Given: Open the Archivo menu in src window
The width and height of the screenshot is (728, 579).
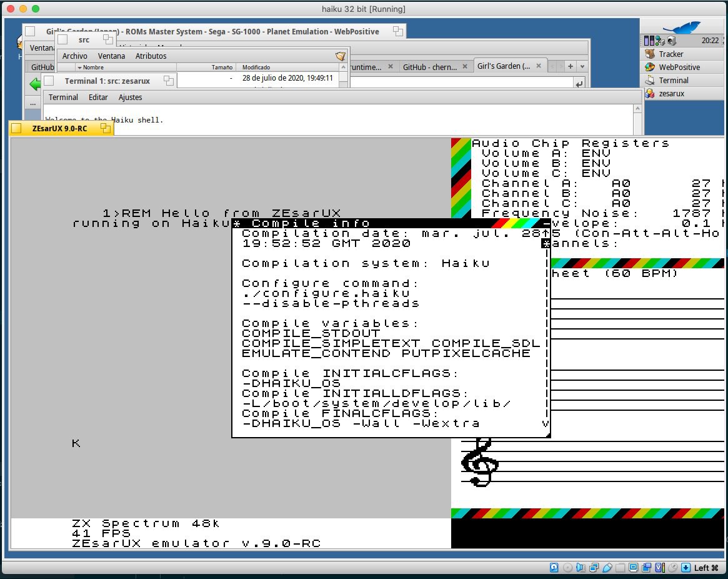Looking at the screenshot, I should pos(74,56).
